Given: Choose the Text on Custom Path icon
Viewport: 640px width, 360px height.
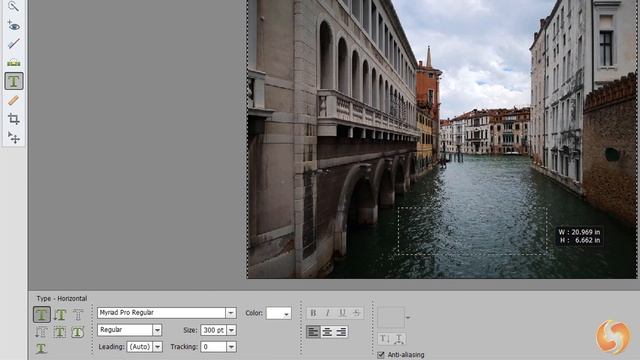Looking at the screenshot, I should (x=41, y=349).
